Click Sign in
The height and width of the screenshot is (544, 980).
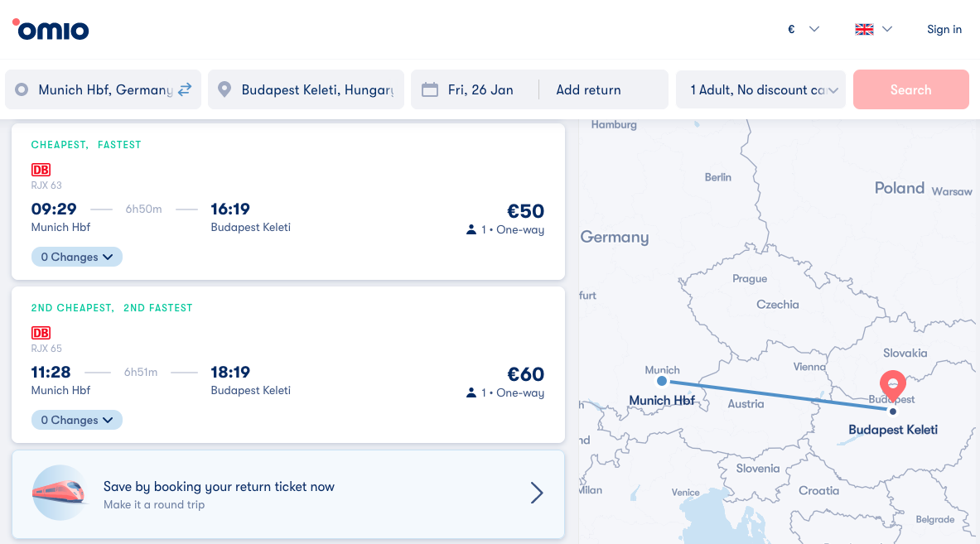pos(944,30)
